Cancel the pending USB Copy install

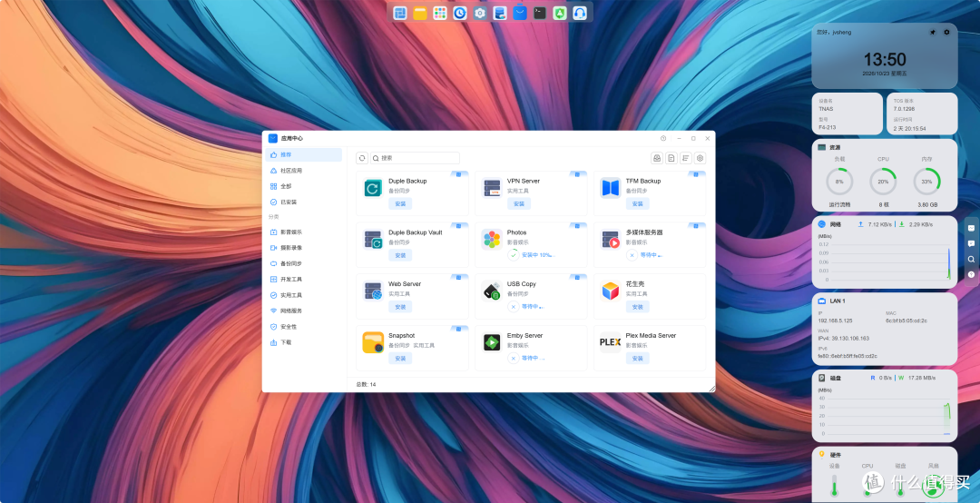point(513,307)
